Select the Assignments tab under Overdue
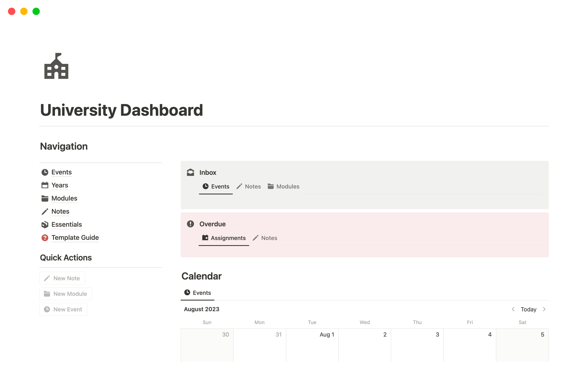Screen dimensions: 588x368 tap(224, 238)
